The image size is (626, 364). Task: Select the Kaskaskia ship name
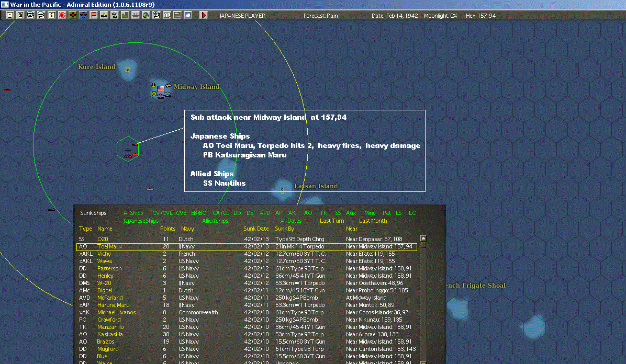pyautogui.click(x=110, y=335)
